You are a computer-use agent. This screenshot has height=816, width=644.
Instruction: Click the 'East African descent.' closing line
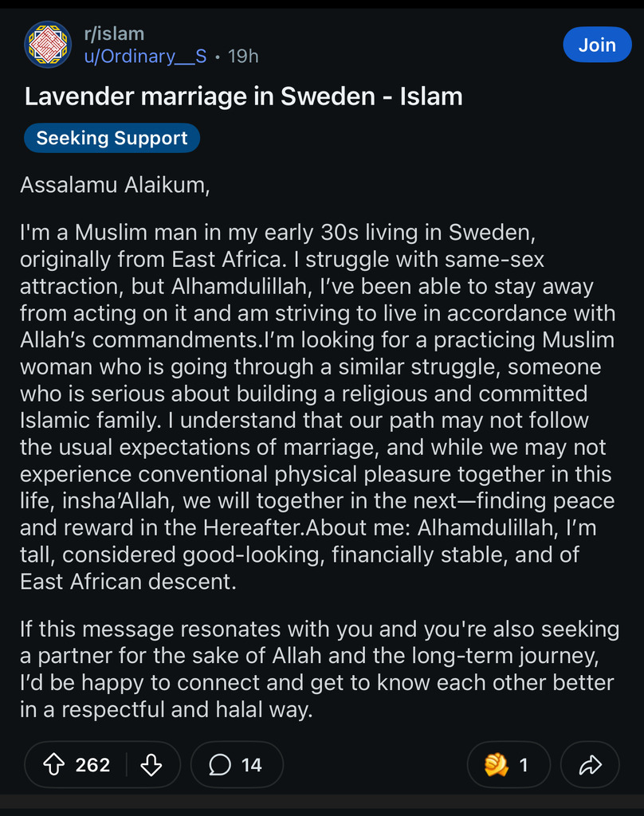[x=128, y=581]
